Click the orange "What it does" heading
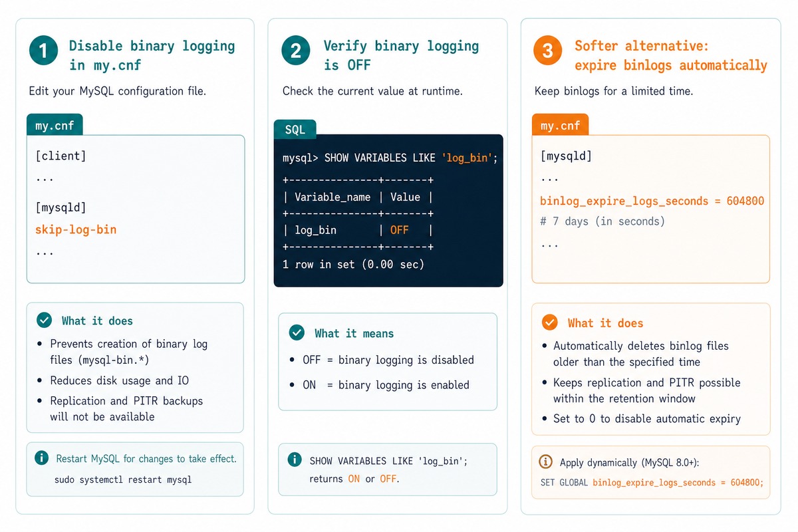798x532 pixels. point(605,323)
